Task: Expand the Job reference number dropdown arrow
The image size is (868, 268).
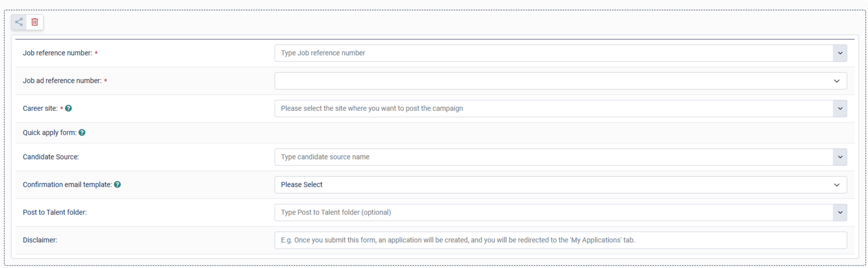Action: (840, 53)
